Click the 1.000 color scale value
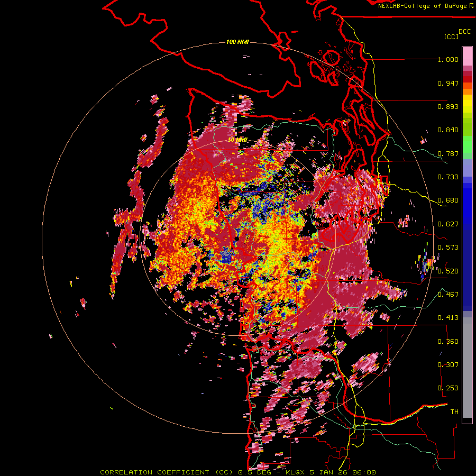476x476 pixels. [448, 59]
